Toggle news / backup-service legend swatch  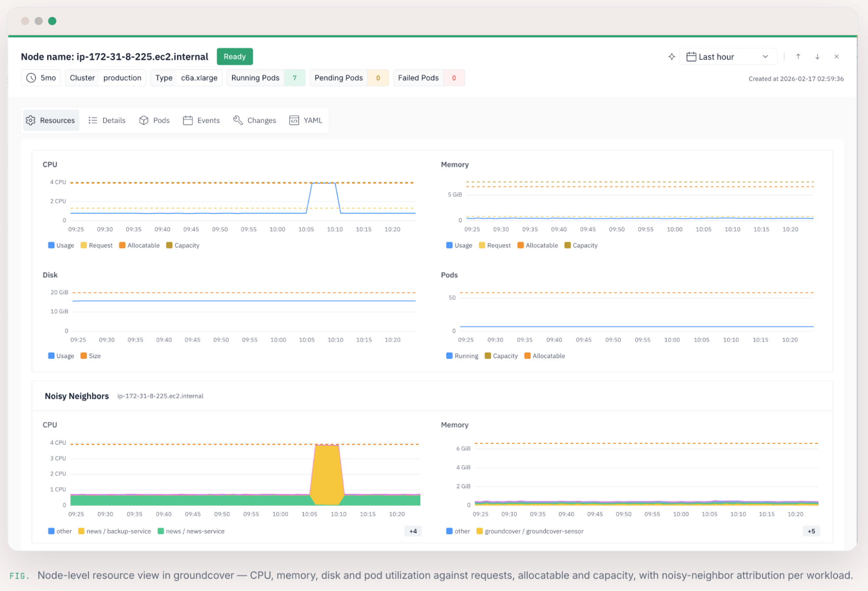(x=81, y=531)
